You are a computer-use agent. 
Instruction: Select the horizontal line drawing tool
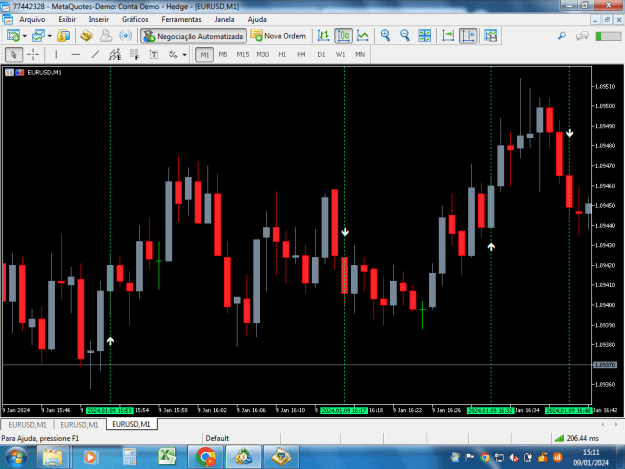tap(75, 55)
